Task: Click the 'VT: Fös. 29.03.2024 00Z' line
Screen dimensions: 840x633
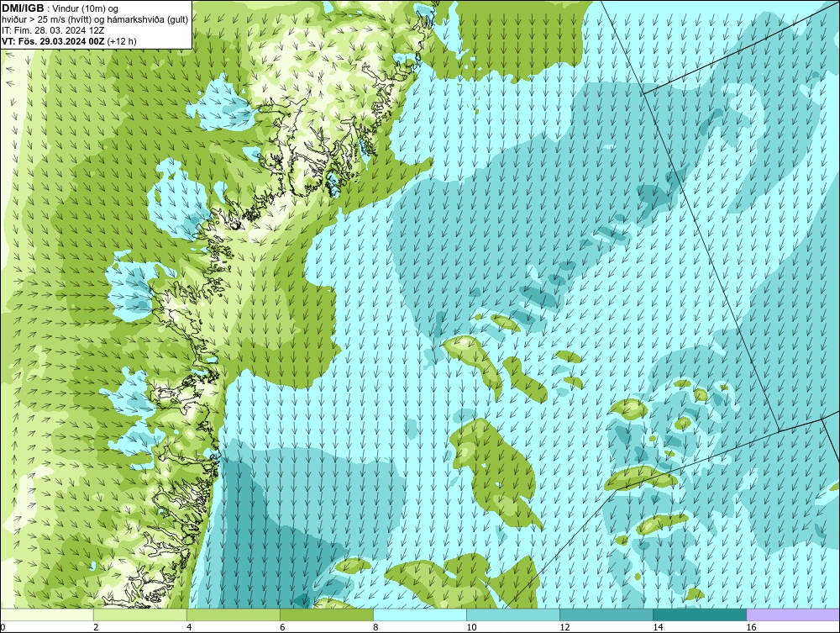Action: tap(53, 41)
